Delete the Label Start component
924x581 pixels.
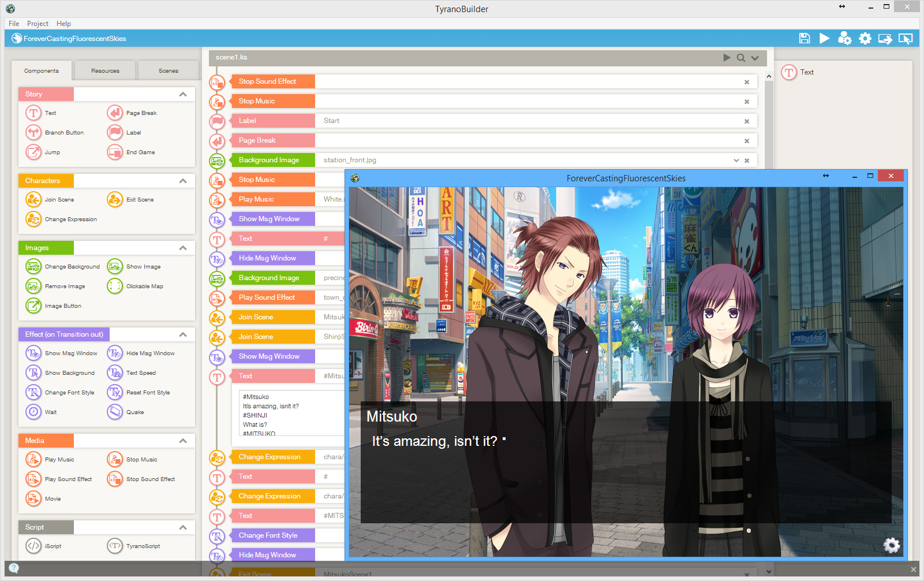click(746, 121)
